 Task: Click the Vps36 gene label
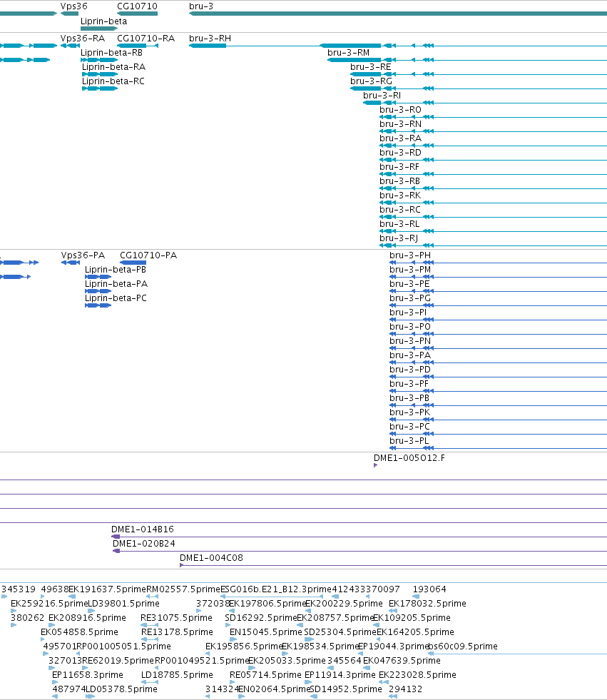(74, 6)
